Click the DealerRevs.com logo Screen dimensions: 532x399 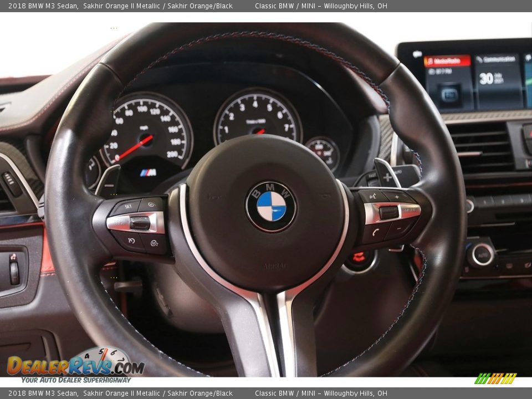click(x=75, y=365)
